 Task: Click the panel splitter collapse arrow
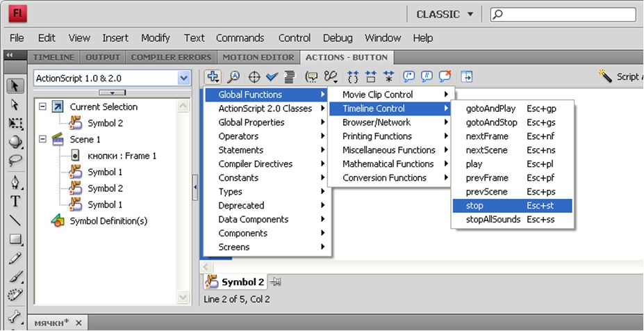(195, 187)
